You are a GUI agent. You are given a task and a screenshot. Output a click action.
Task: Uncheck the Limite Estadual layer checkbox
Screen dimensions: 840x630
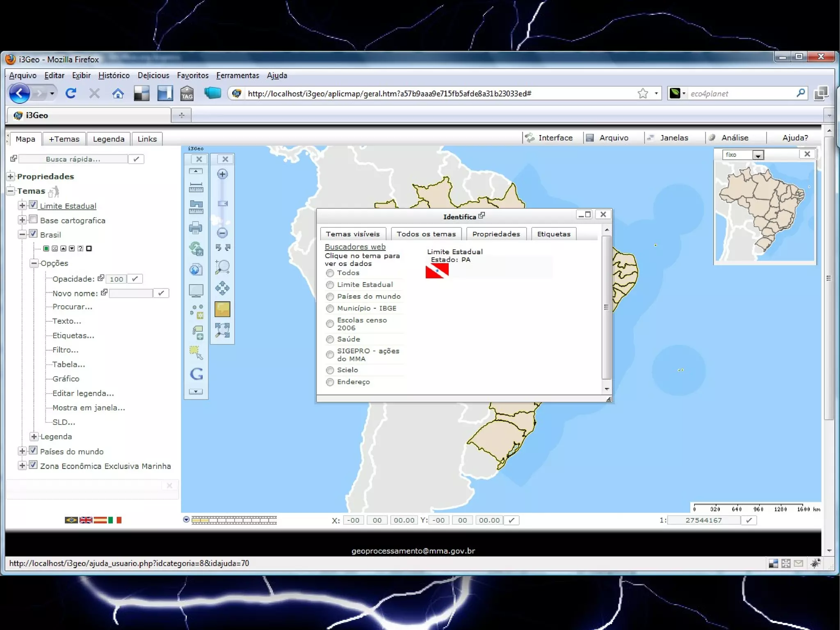34,205
